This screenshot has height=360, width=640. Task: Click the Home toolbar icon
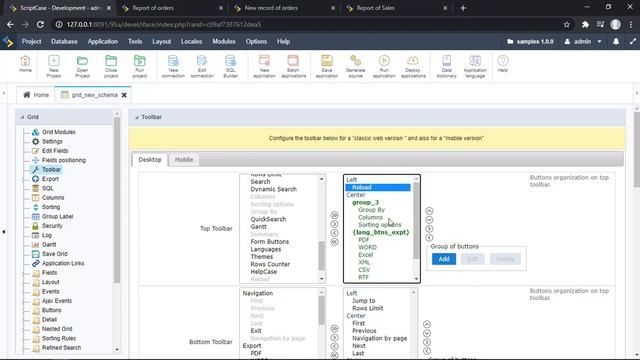click(25, 64)
